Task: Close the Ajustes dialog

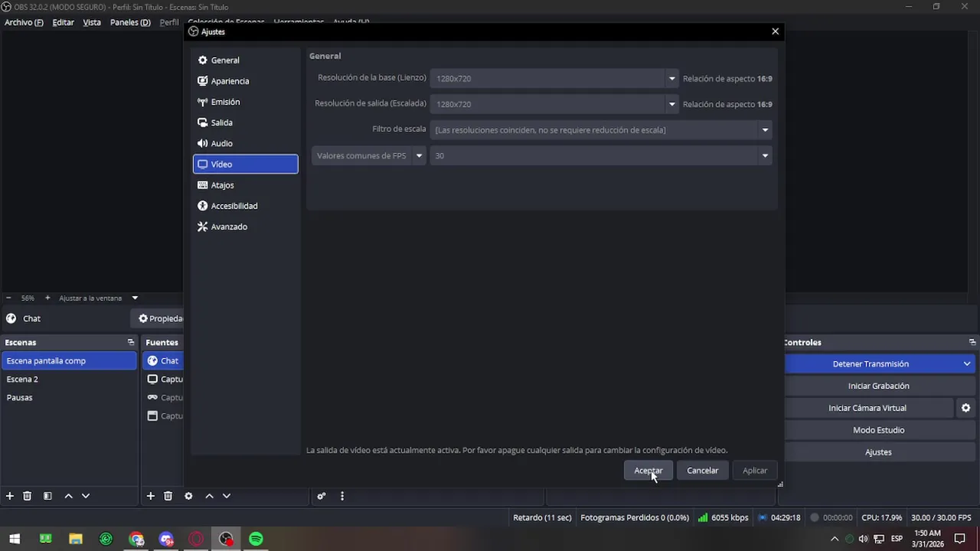Action: 775,31
